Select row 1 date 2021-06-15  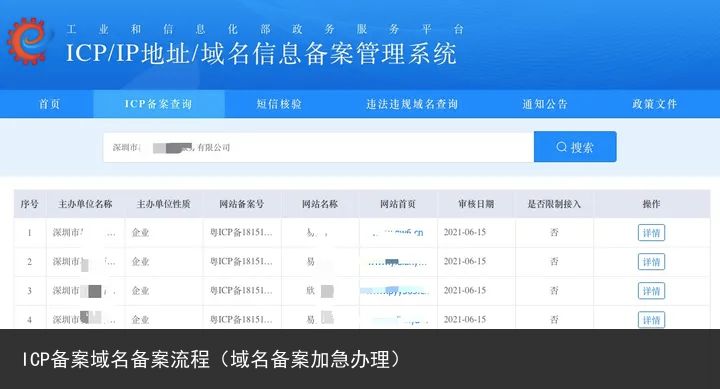click(x=465, y=232)
